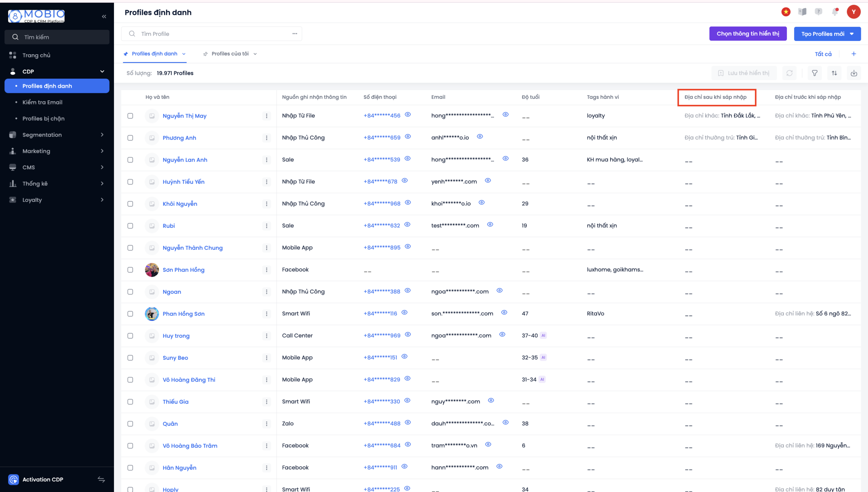Select the Rubi row checkbox
The width and height of the screenshot is (868, 492).
pyautogui.click(x=130, y=226)
